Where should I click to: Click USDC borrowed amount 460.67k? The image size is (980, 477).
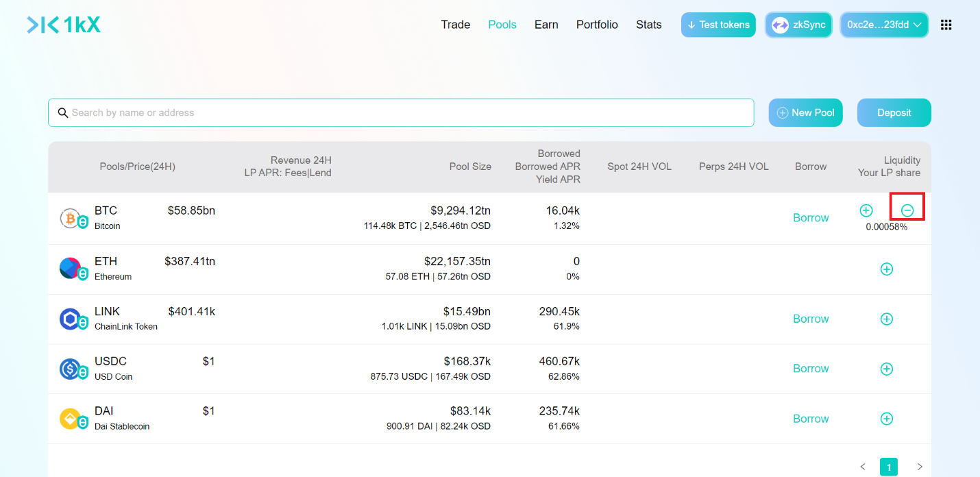(559, 361)
